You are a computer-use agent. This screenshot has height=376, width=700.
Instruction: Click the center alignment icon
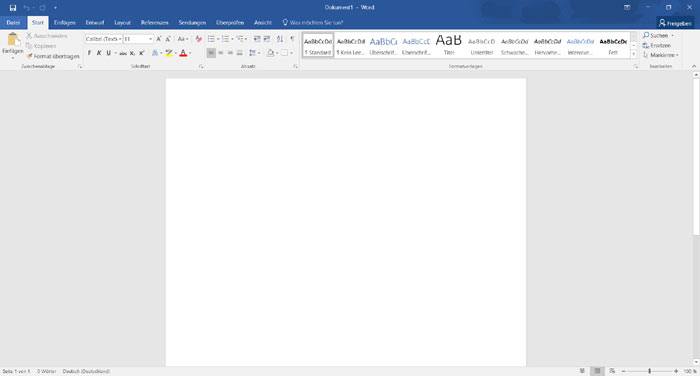point(221,53)
